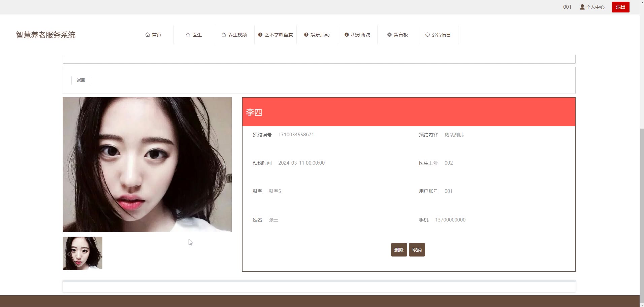Click the 用户账号 label
644x307 pixels.
pyautogui.click(x=428, y=191)
